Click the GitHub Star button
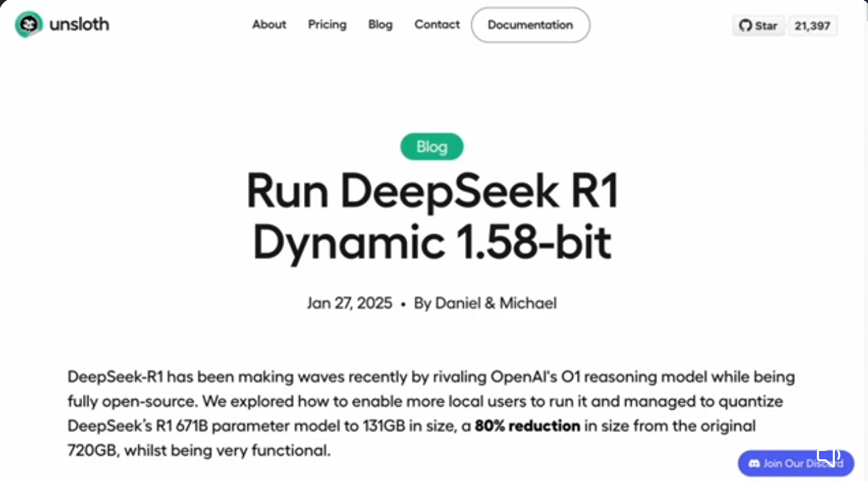 (759, 26)
